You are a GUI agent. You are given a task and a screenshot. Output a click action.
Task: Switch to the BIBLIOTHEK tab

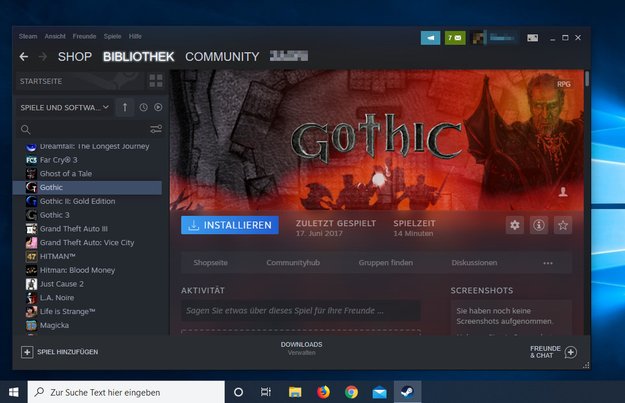click(x=138, y=57)
